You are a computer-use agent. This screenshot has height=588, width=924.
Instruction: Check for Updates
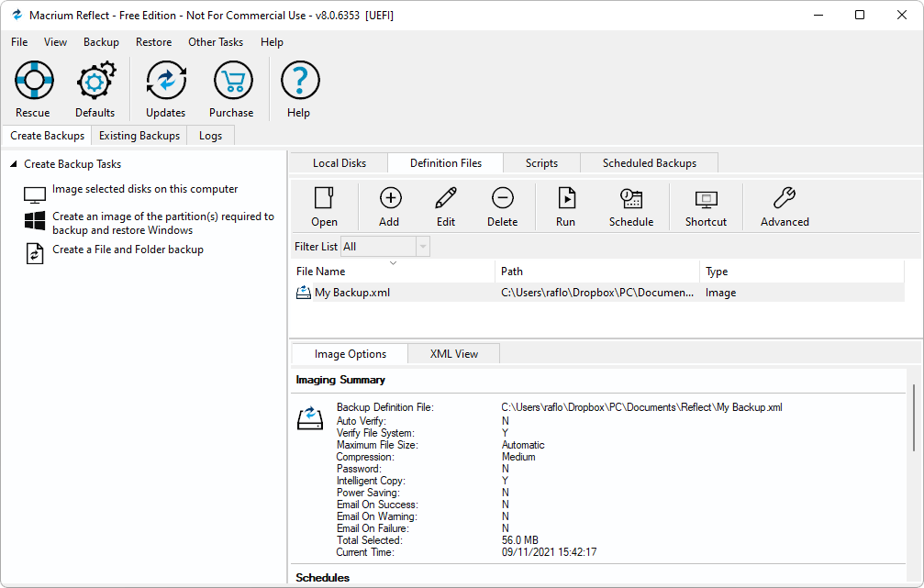pyautogui.click(x=165, y=87)
